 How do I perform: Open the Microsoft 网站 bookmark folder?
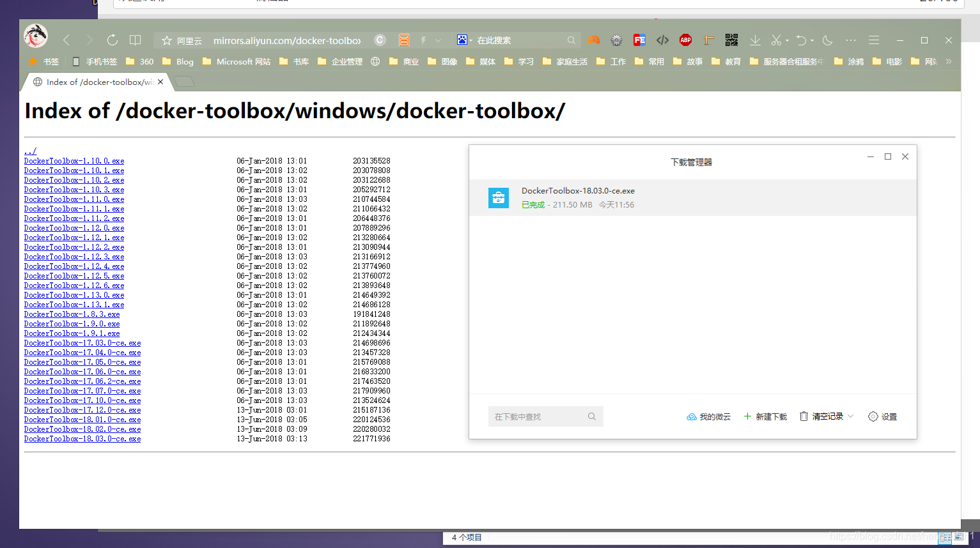click(x=236, y=61)
